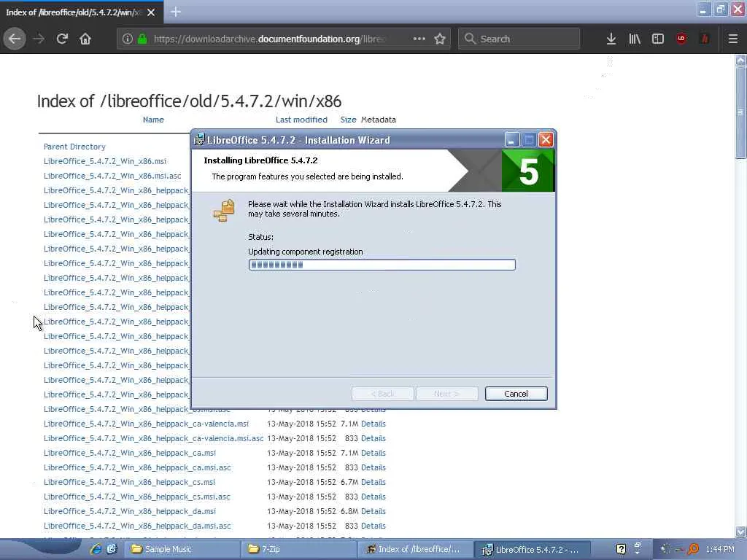Image resolution: width=747 pixels, height=560 pixels.
Task: Click the taskbar clock showing 1:44 PM
Action: (x=720, y=549)
